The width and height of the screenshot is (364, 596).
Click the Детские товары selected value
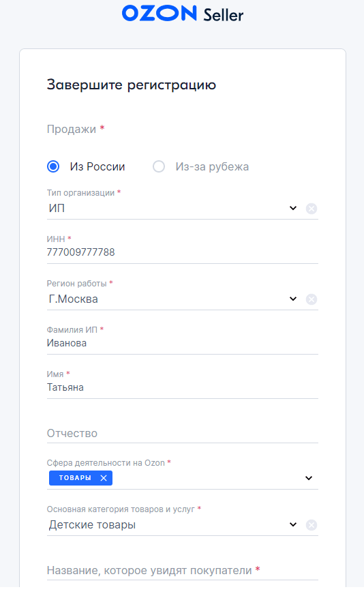click(92, 525)
